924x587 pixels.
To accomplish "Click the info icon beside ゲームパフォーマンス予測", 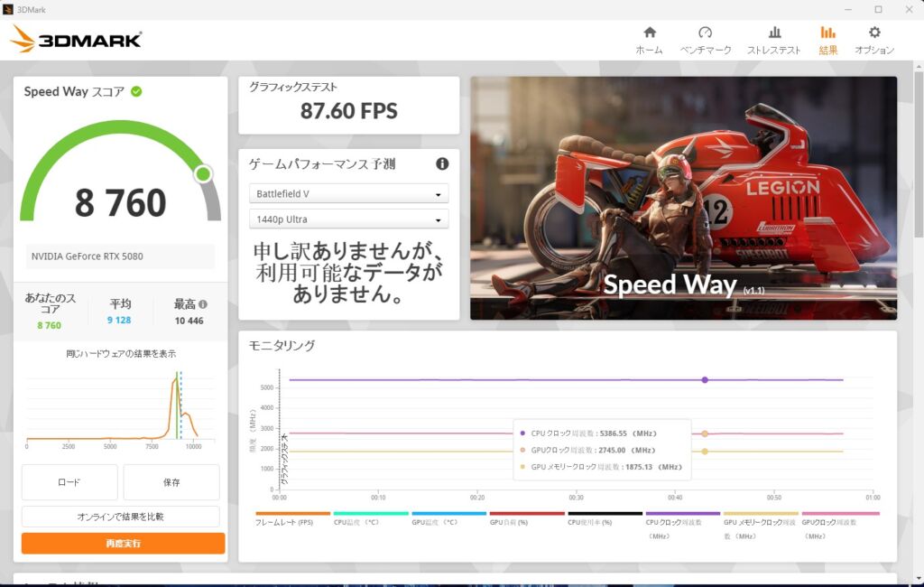I will click(442, 164).
